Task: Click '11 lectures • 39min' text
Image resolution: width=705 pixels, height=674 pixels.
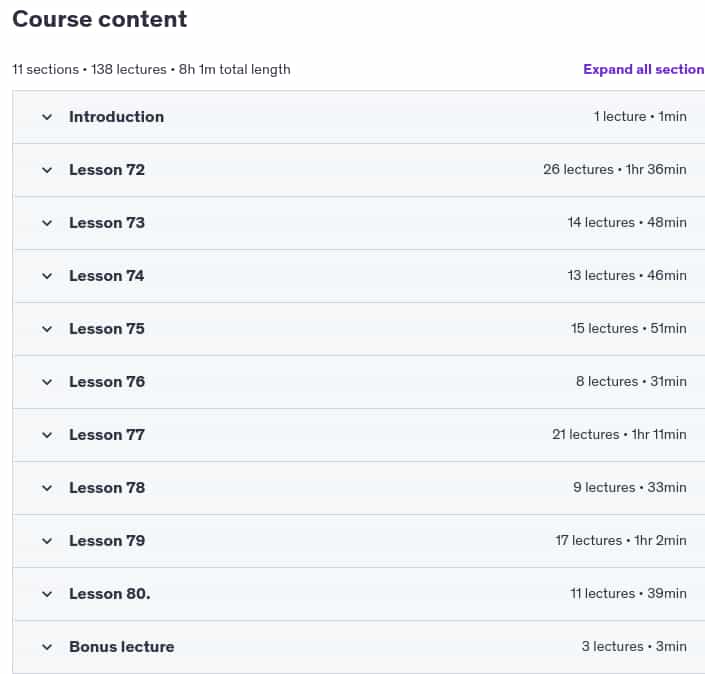Action: pos(629,593)
